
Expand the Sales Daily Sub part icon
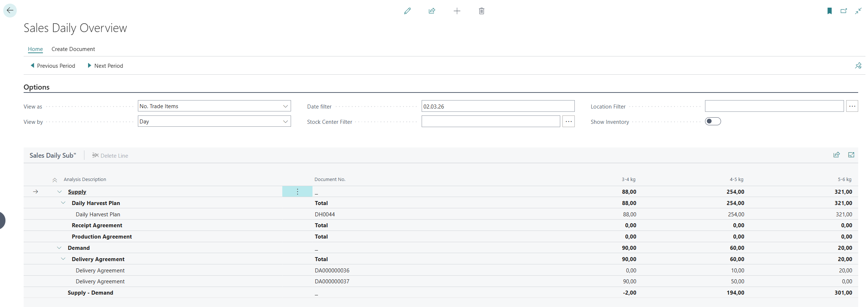(851, 155)
